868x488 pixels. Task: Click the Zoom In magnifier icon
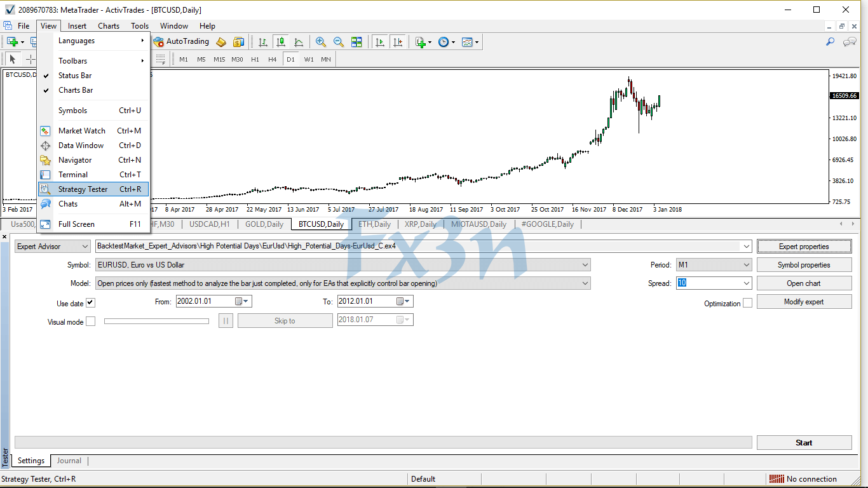[321, 42]
